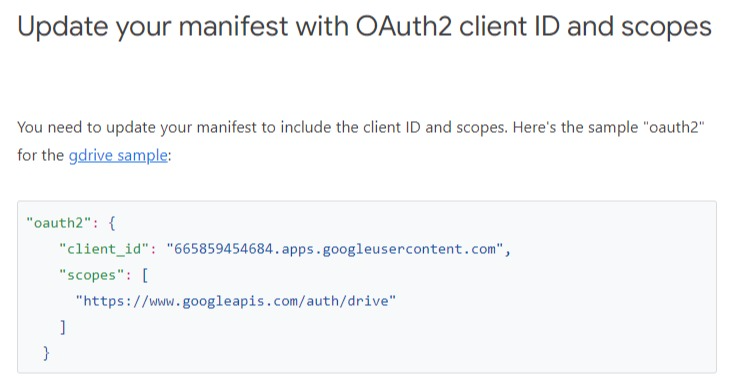The height and width of the screenshot is (386, 730).
Task: Click the paragraph starting 'You need to update your manifest'
Action: [361, 141]
